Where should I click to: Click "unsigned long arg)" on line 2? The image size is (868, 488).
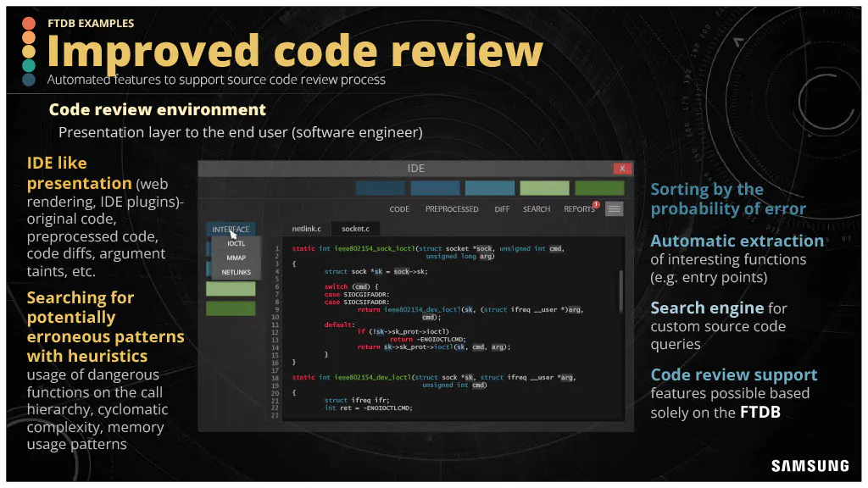(x=460, y=256)
